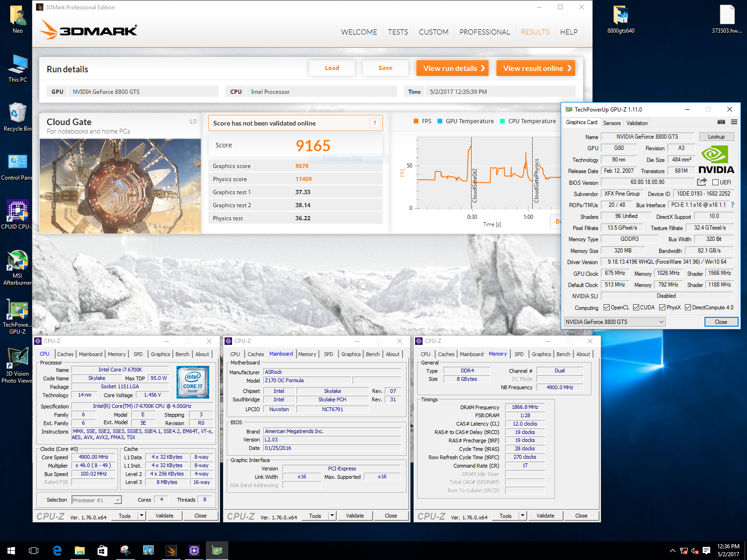Select the 8800gts640 desktop file

(x=621, y=20)
